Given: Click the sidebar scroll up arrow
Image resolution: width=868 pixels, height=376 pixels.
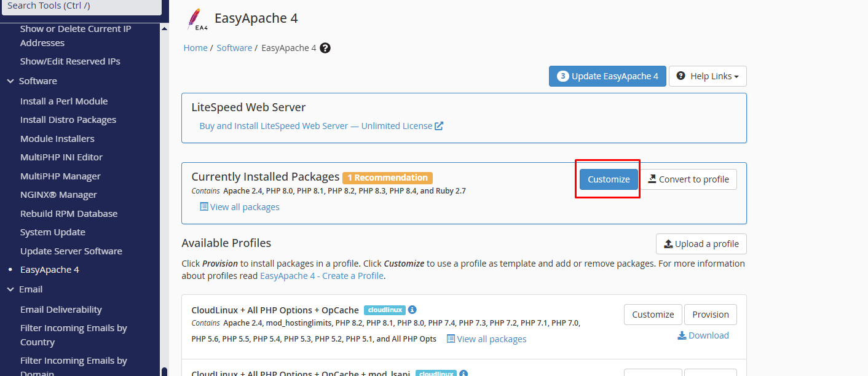Looking at the screenshot, I should point(164,28).
